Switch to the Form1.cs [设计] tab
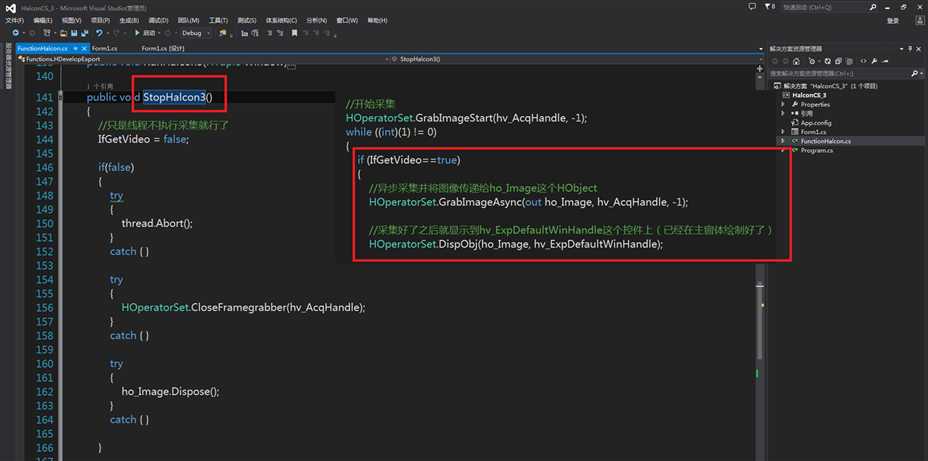 tap(163, 49)
